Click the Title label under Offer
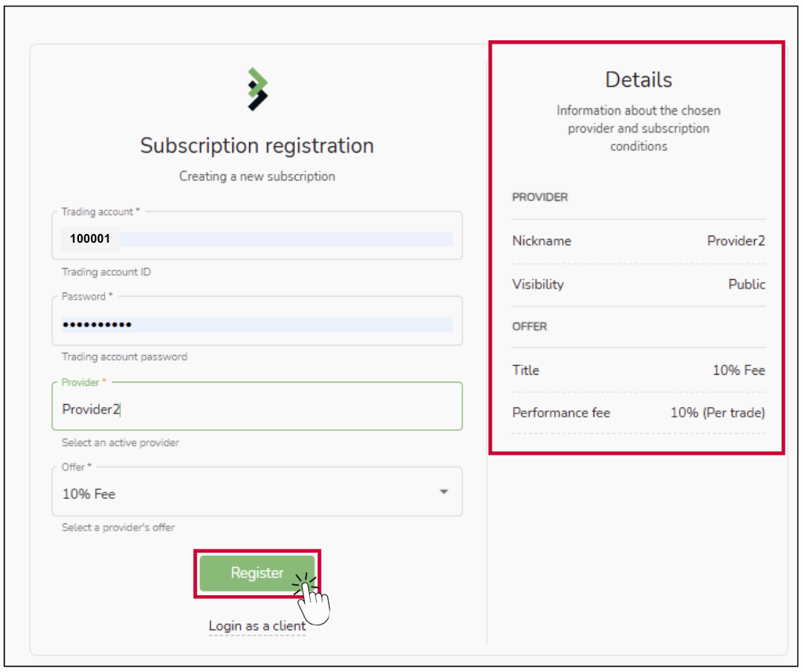 [526, 370]
